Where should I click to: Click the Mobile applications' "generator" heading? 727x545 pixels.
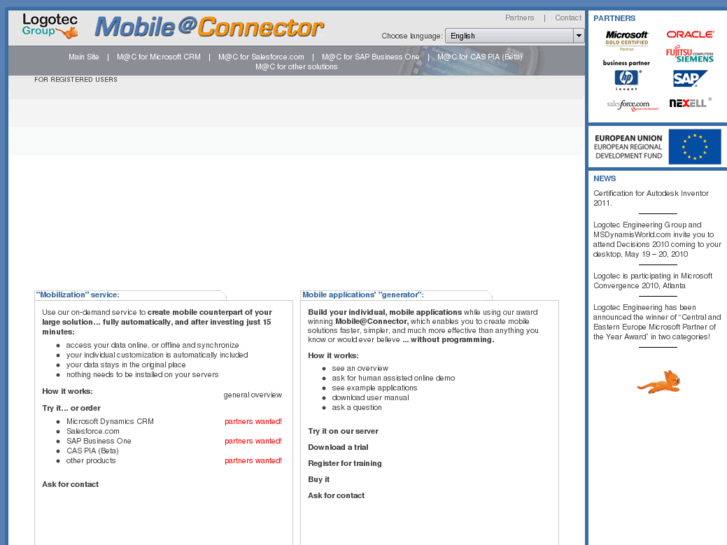[363, 295]
